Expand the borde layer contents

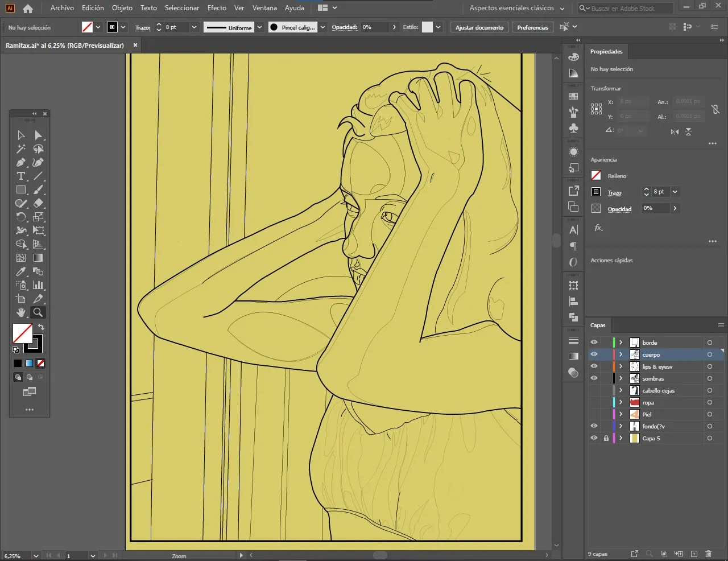click(621, 343)
